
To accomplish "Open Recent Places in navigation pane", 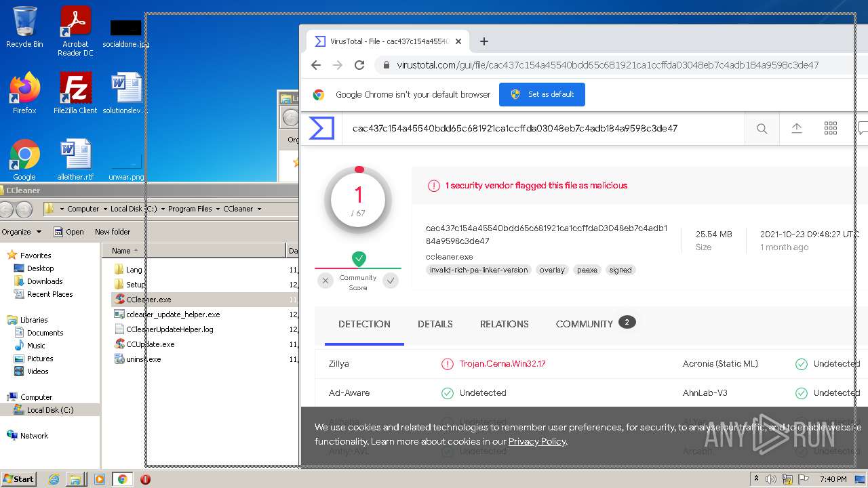I will (43, 294).
